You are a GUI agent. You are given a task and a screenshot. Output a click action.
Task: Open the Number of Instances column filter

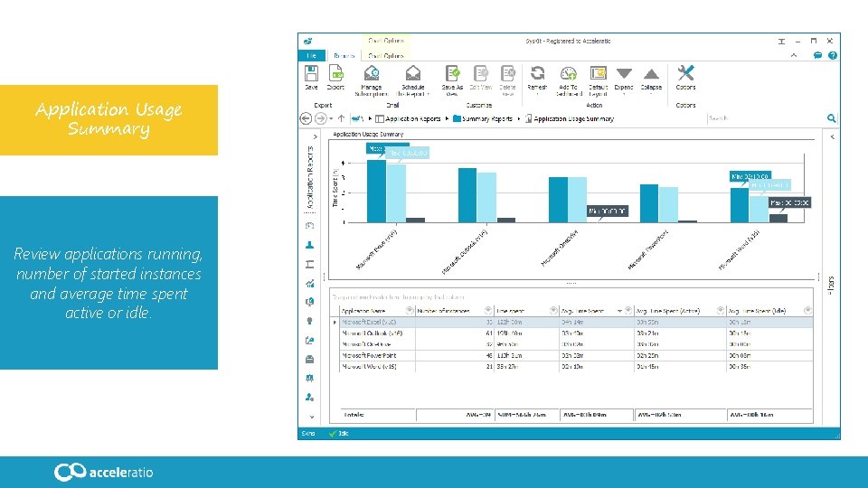(x=488, y=310)
